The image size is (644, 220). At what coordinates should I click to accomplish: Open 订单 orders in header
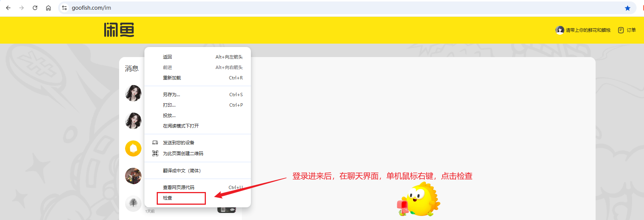tap(627, 30)
